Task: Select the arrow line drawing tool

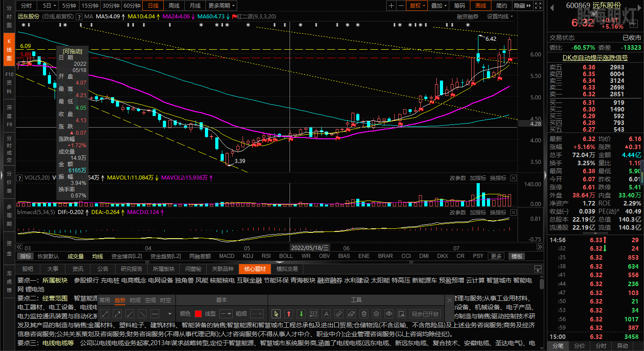Action: coord(117,314)
